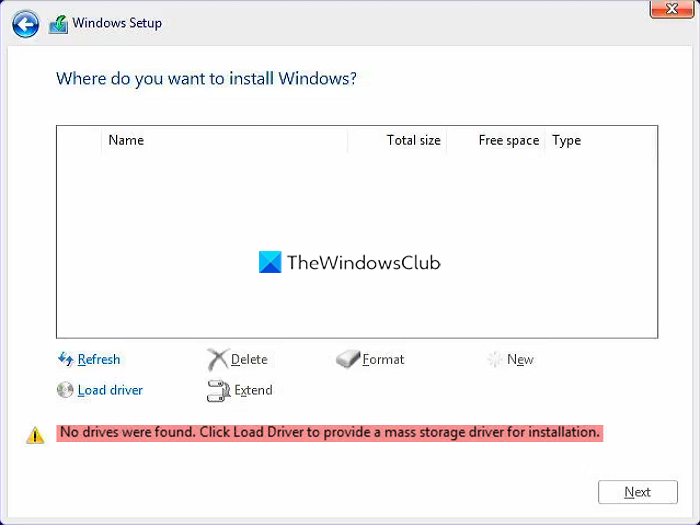The width and height of the screenshot is (700, 525).
Task: Click the Format drive icon
Action: tap(348, 359)
